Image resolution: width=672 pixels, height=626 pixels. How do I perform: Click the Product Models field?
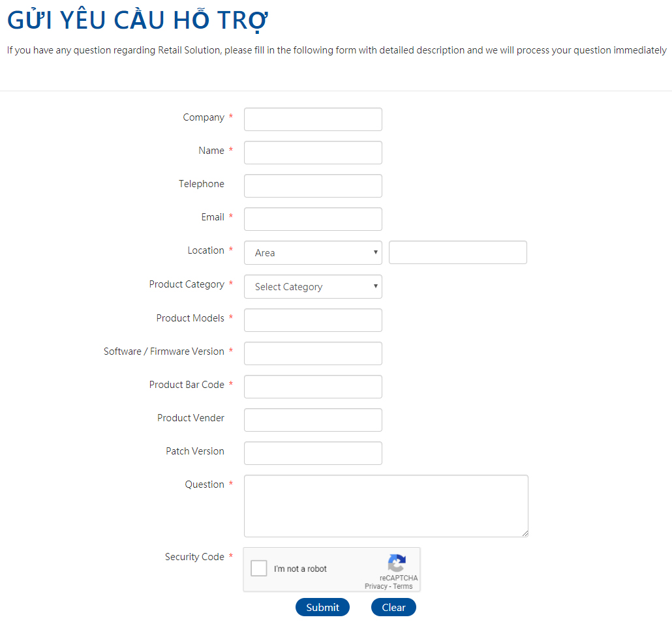(313, 320)
